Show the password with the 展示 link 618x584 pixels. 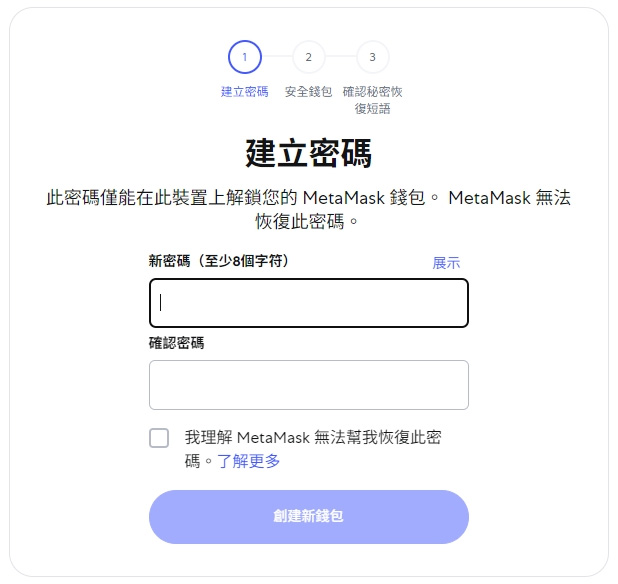coord(446,263)
